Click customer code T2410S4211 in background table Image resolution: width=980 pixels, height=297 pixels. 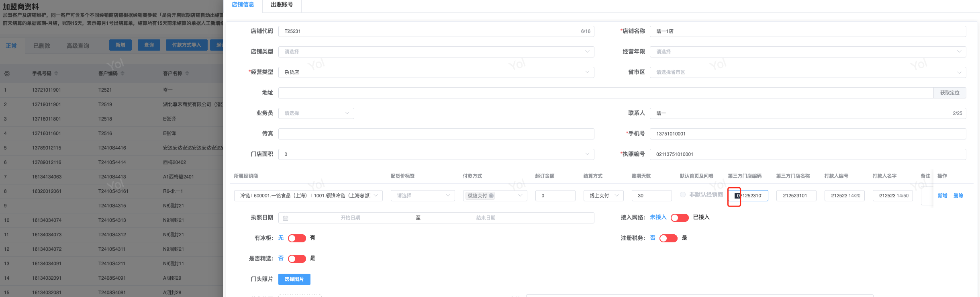pyautogui.click(x=112, y=264)
